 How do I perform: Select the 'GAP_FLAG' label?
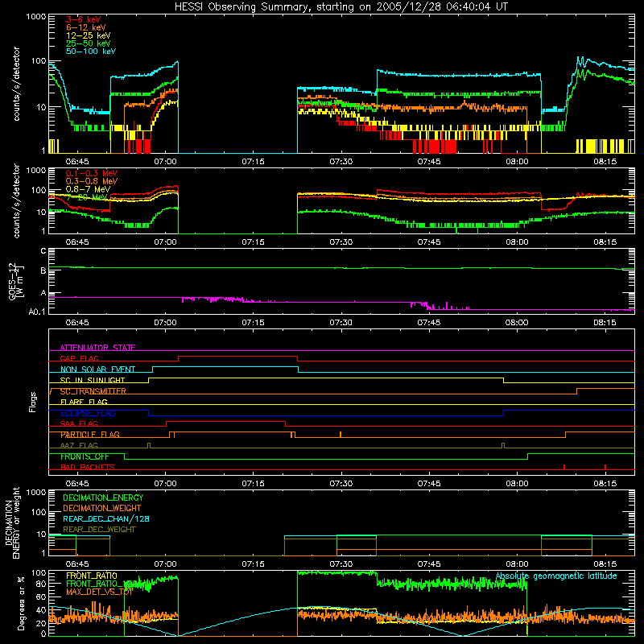tap(79, 358)
